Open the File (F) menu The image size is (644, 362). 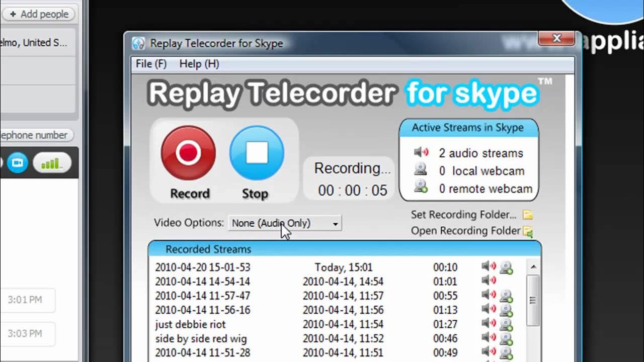[151, 64]
